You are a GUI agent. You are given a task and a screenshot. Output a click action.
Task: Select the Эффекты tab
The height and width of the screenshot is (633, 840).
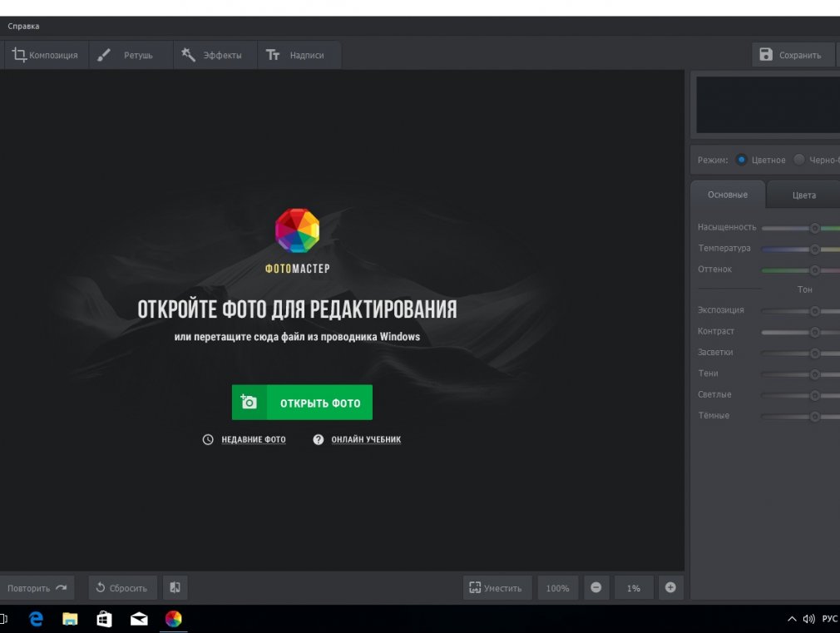pos(215,55)
